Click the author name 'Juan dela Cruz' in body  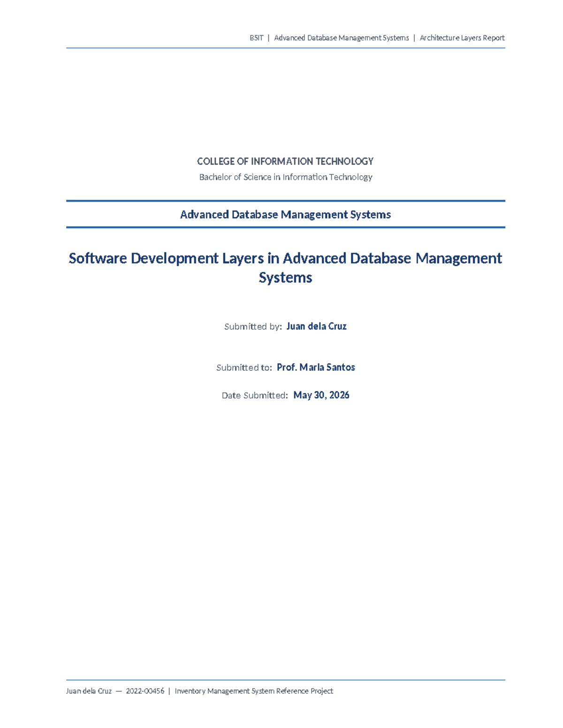[x=316, y=326]
